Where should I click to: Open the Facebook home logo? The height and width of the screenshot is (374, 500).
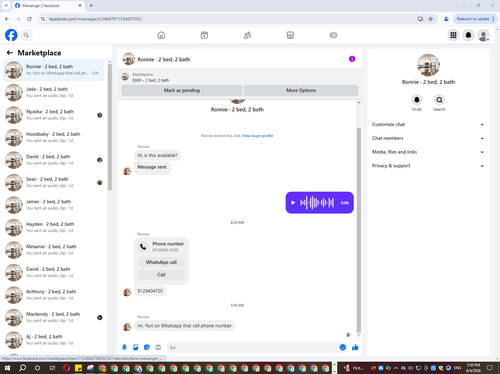pyautogui.click(x=11, y=35)
